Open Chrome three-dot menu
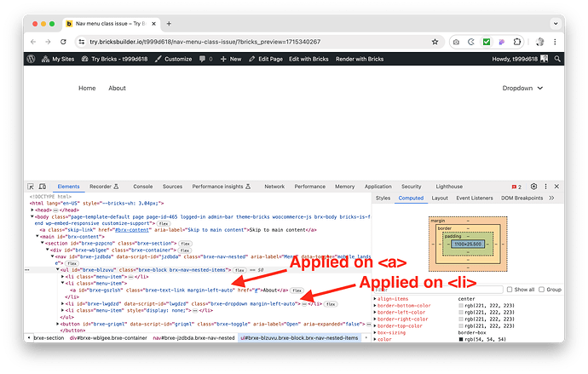The height and width of the screenshot is (374, 588). click(555, 42)
